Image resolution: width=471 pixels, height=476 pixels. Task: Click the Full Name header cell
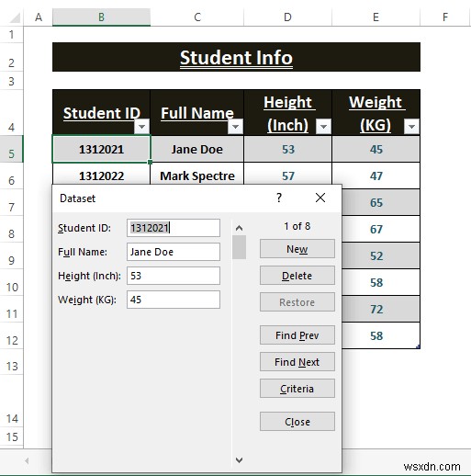(197, 112)
